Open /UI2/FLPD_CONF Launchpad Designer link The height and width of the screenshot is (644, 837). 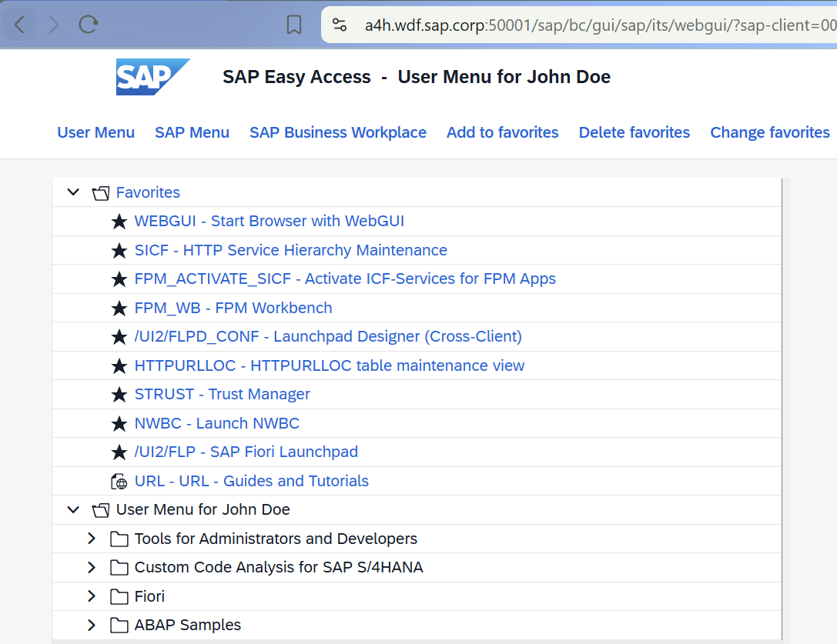pyautogui.click(x=328, y=337)
